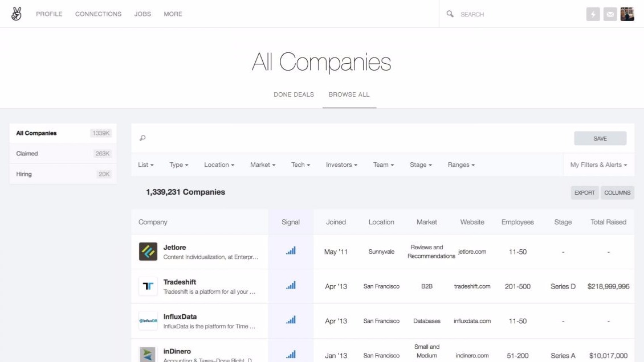
Task: Click the Jetlore company logo
Action: tap(148, 252)
